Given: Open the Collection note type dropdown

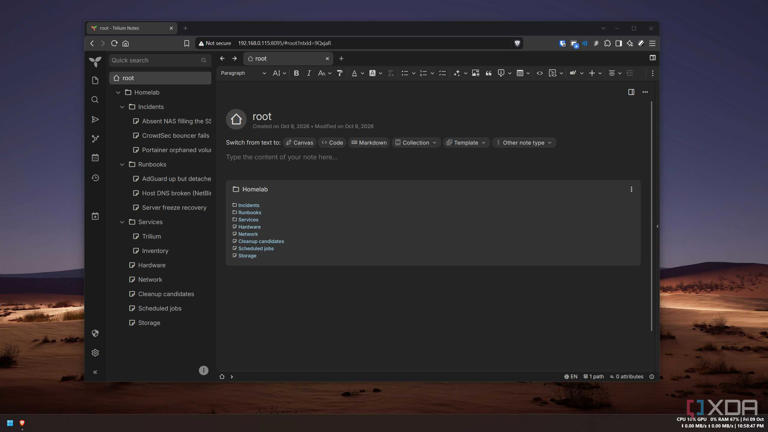Looking at the screenshot, I should point(415,143).
